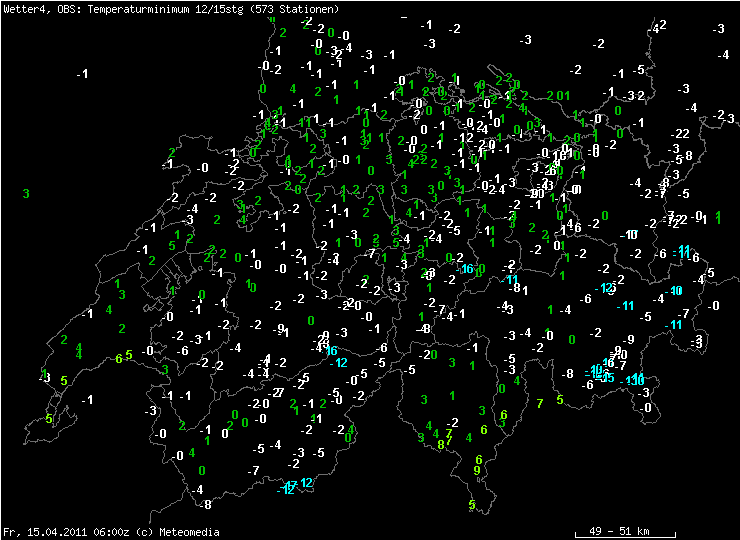Viewport: 740px width, 540px height.
Task: Click the white -4 in top right corner
Action: point(724,55)
